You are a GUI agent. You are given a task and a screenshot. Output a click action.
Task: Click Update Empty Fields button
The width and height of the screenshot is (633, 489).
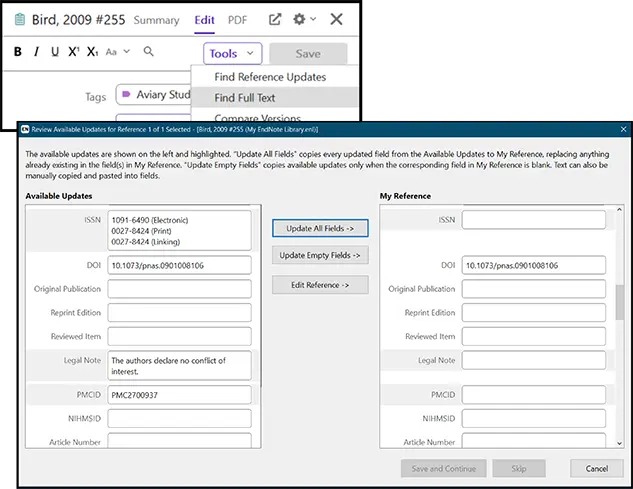(x=320, y=256)
